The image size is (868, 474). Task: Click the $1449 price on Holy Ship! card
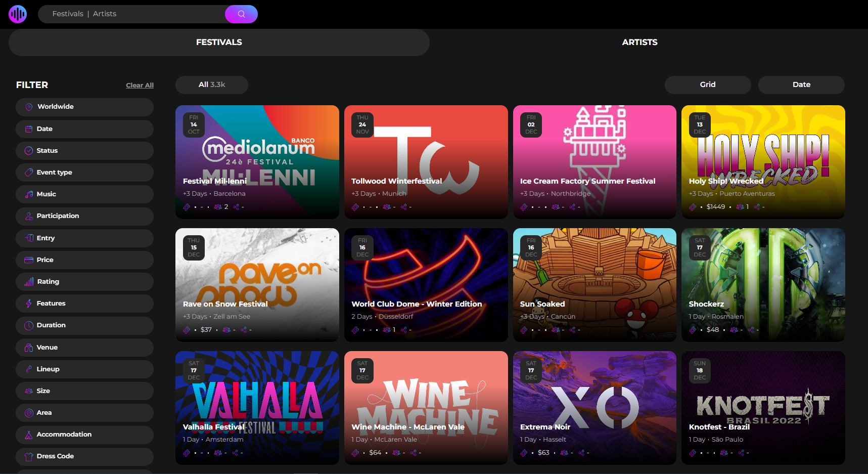pyautogui.click(x=716, y=207)
